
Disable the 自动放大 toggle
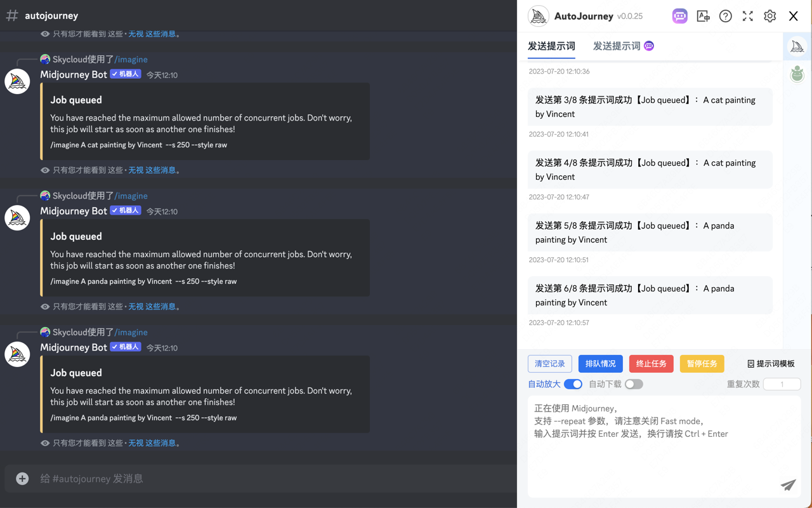click(x=573, y=384)
